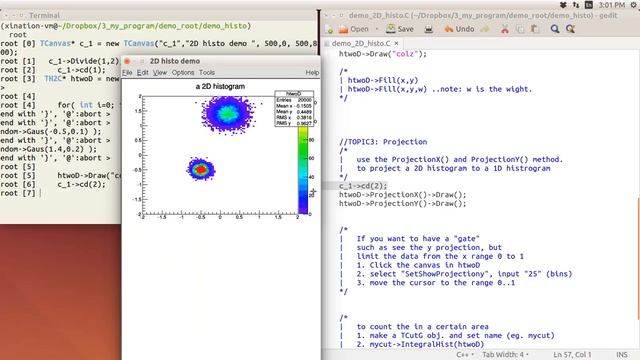640x360 pixels.
Task: Open Find using the magnifier icon
Action: (555, 29)
